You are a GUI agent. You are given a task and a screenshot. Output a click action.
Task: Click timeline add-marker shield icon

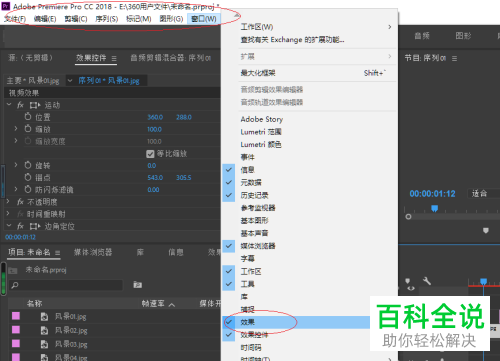407,281
